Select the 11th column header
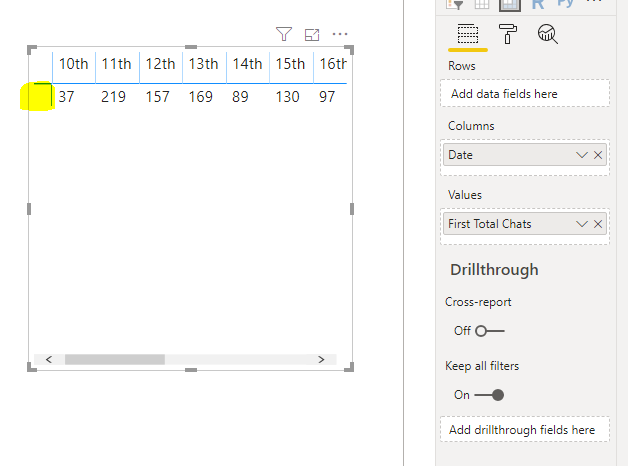This screenshot has width=628, height=466. click(117, 64)
